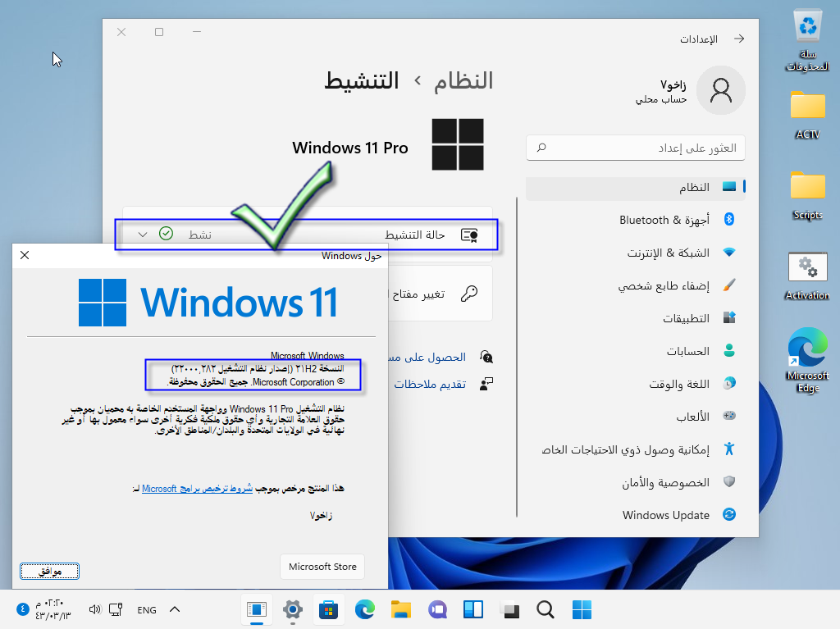Click the monitor System icon in sidebar

point(729,186)
